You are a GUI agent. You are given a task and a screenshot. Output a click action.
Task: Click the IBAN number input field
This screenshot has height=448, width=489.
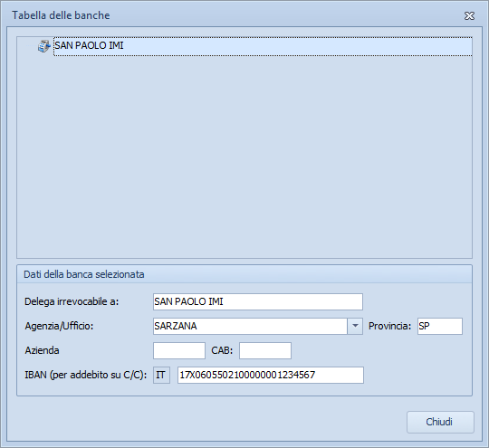click(x=271, y=375)
